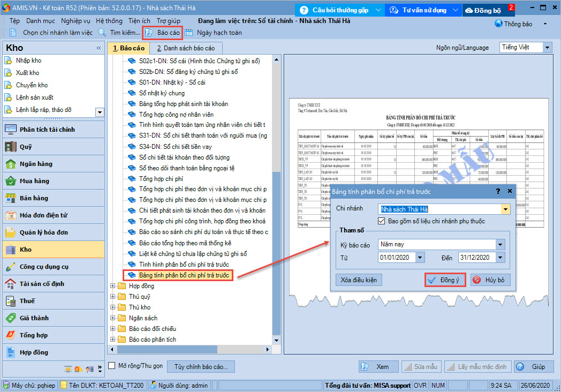Select the Giá thành module icon
This screenshot has width=561, height=392.
pyautogui.click(x=11, y=318)
